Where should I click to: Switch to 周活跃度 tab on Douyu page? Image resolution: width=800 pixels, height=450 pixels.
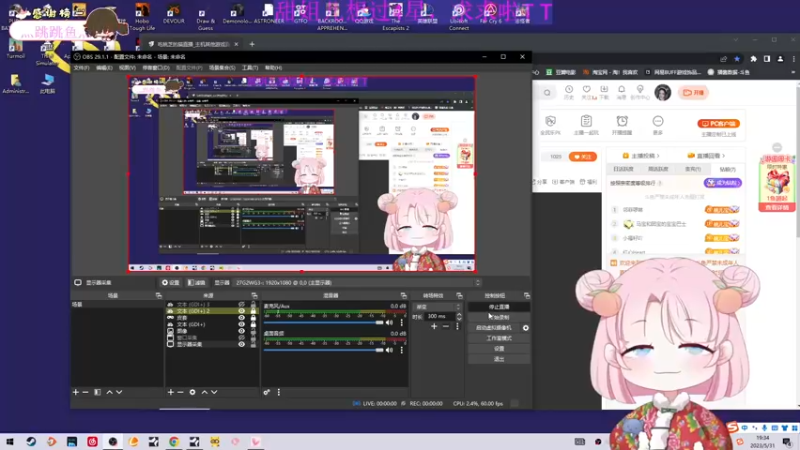pyautogui.click(x=658, y=169)
